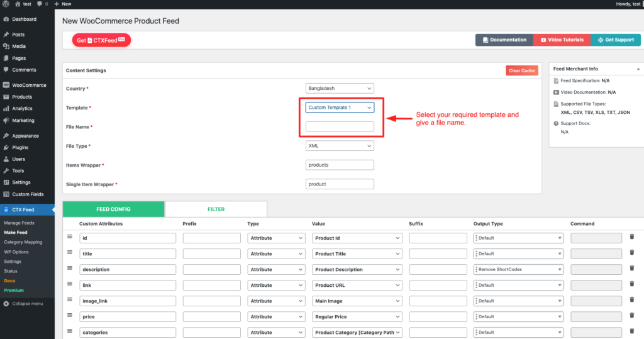Viewport: 644px width, 339px height.
Task: Open the green Premium submenu link
Action: pos(14,290)
